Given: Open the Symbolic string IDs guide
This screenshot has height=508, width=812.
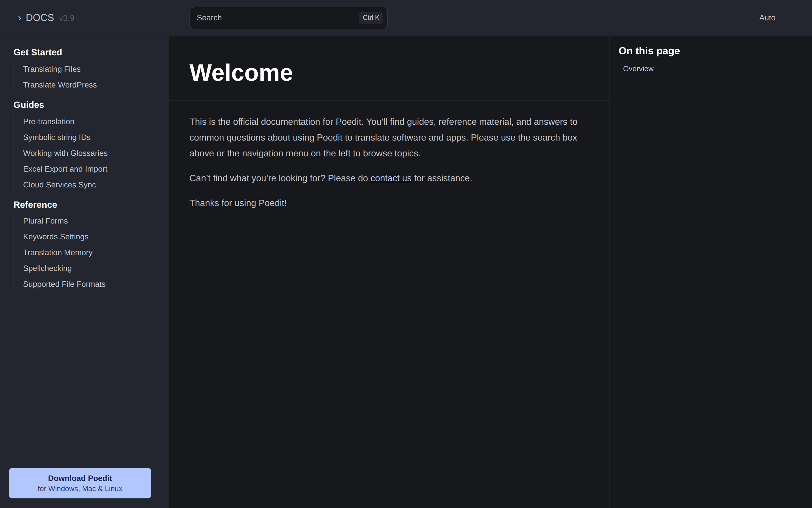Looking at the screenshot, I should 57,137.
